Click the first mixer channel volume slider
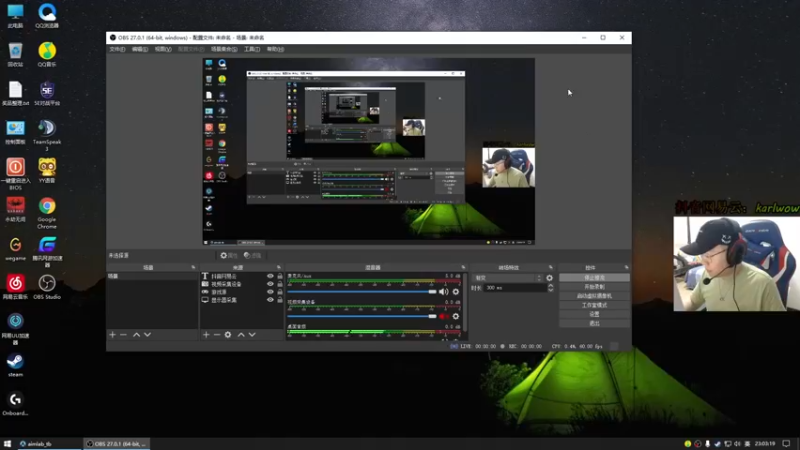This screenshot has width=800, height=450. tap(362, 292)
